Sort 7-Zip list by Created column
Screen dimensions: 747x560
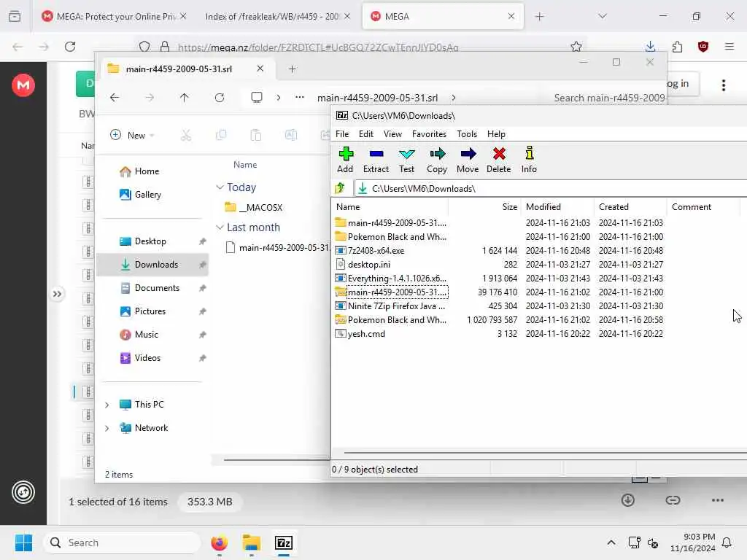pyautogui.click(x=631, y=207)
